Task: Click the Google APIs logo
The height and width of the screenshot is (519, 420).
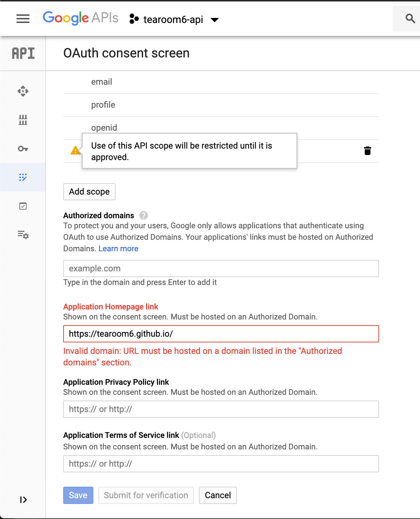Action: pos(80,18)
